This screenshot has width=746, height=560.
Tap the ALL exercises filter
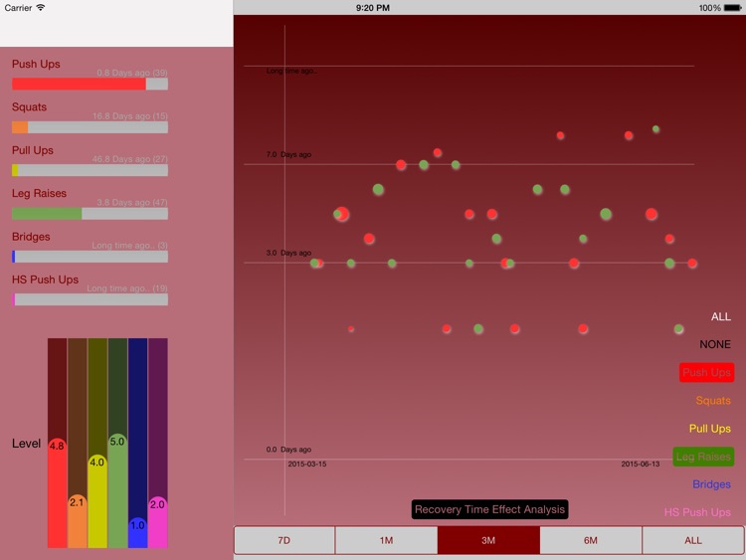[721, 317]
